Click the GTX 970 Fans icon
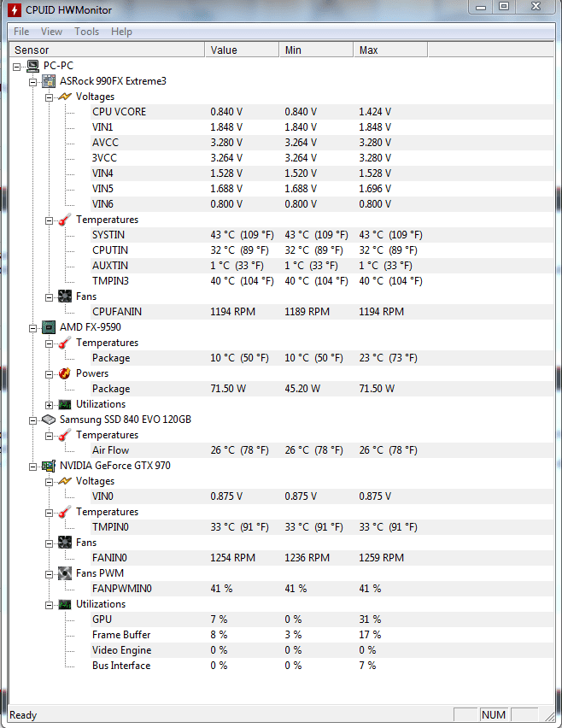562x728 pixels. (65, 543)
